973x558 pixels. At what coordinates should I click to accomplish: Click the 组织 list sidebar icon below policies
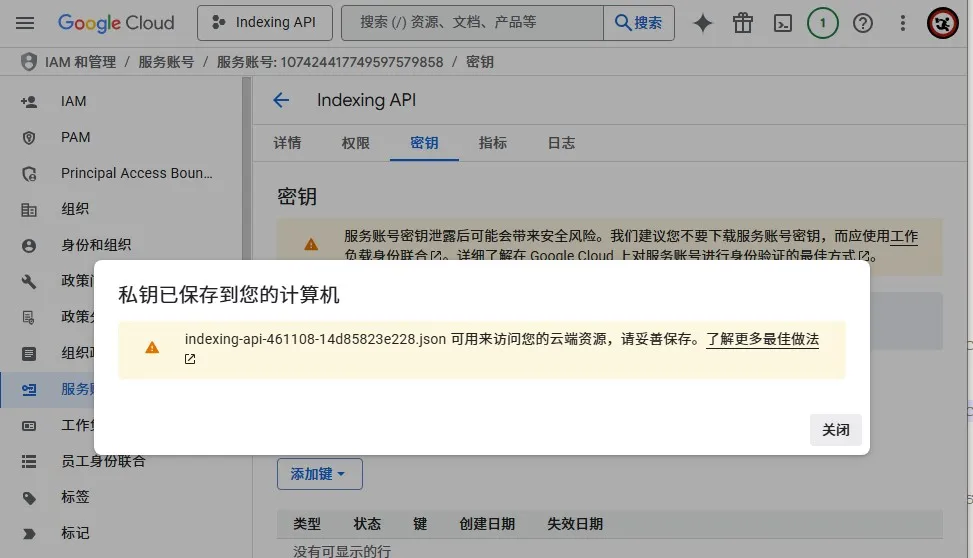29,354
